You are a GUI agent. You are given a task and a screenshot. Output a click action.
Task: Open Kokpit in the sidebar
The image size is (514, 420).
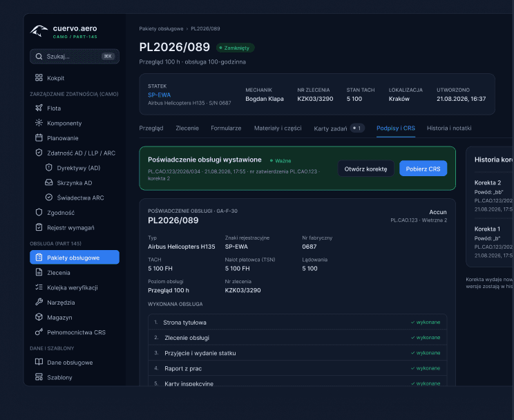click(x=75, y=78)
